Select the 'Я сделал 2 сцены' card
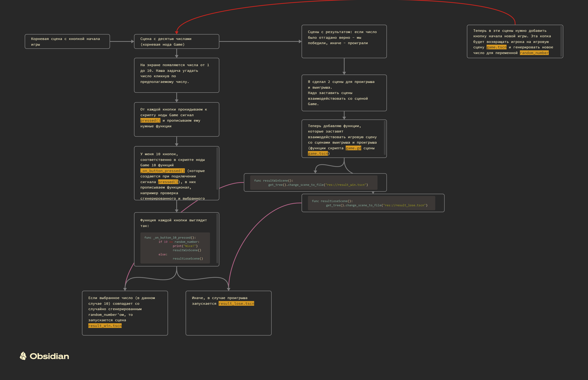The width and height of the screenshot is (588, 380). tap(344, 93)
